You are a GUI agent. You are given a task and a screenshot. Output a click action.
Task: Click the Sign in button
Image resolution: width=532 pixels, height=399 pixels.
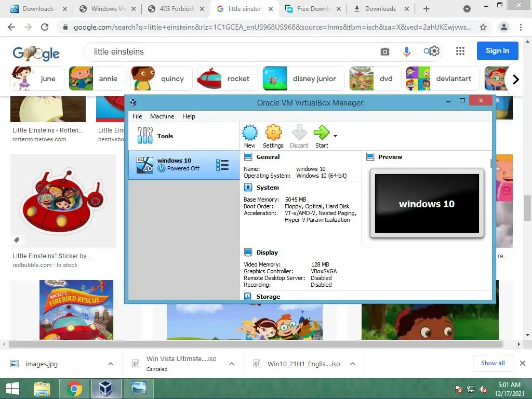(x=497, y=50)
